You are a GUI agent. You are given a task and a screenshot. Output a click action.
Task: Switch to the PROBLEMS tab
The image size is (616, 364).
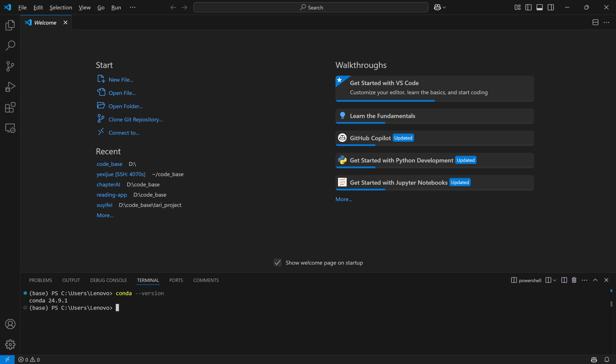(x=40, y=280)
